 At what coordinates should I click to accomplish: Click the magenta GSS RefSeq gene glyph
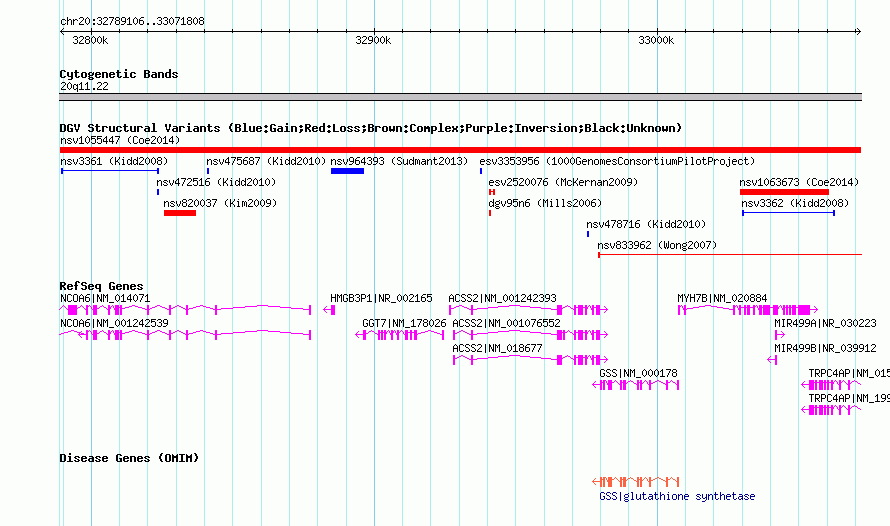[x=636, y=385]
